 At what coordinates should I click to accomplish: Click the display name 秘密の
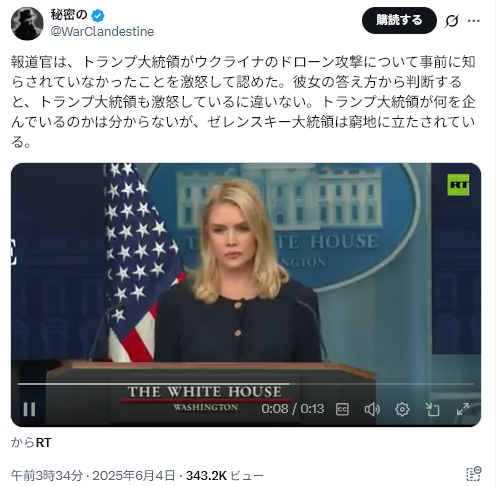69,15
